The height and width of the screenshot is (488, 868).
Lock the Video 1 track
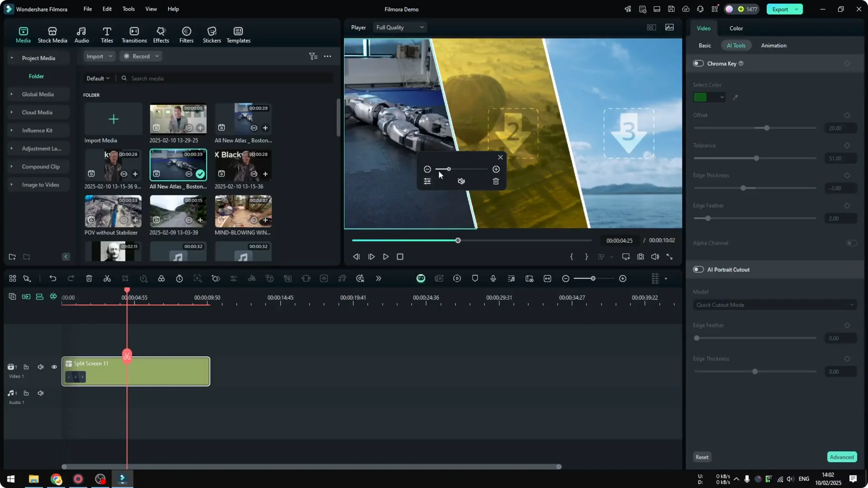pos(26,367)
